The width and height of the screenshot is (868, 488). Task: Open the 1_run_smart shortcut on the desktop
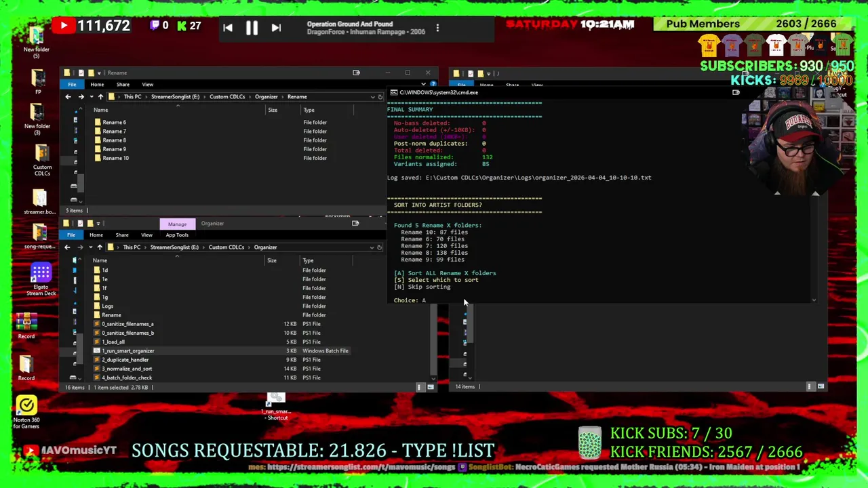[276, 407]
